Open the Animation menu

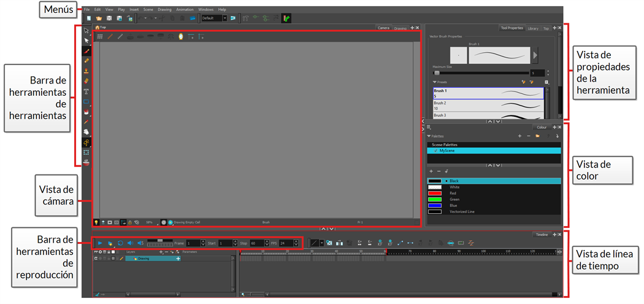184,10
